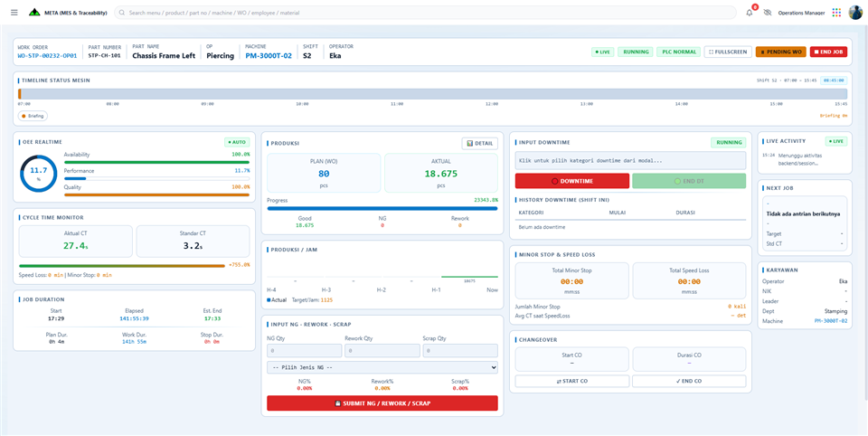Focus the top search menu field
The width and height of the screenshot is (868, 436).
pyautogui.click(x=426, y=12)
